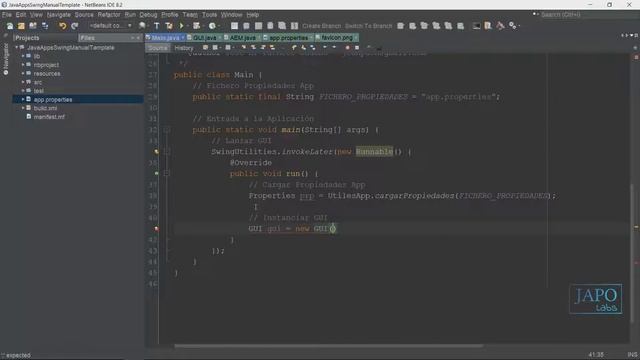
Task: Open the editor tabs list dropdown arrow
Action: (x=631, y=36)
